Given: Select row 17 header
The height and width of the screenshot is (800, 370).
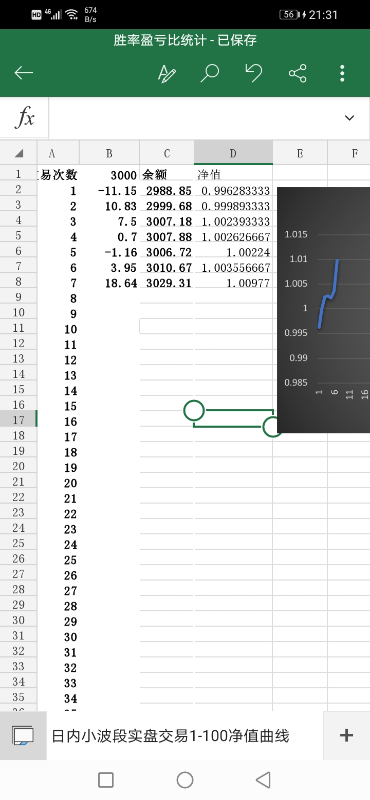Looking at the screenshot, I should tap(18, 420).
